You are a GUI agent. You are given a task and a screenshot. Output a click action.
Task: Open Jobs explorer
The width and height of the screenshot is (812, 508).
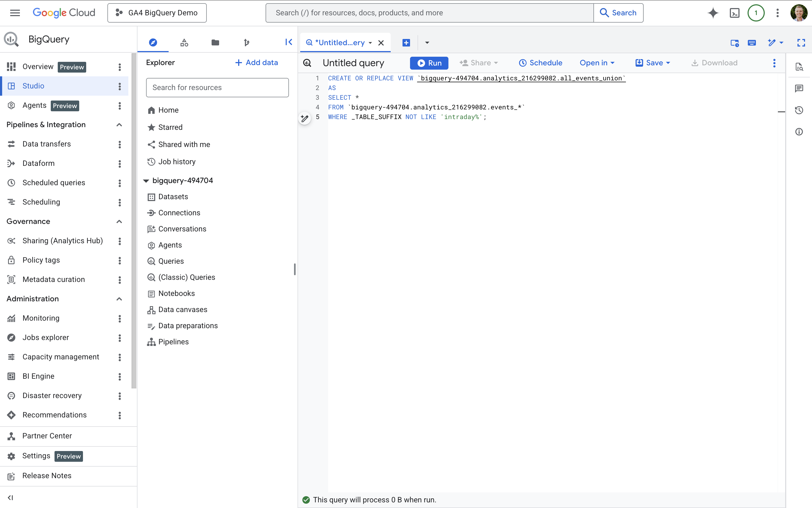click(46, 337)
